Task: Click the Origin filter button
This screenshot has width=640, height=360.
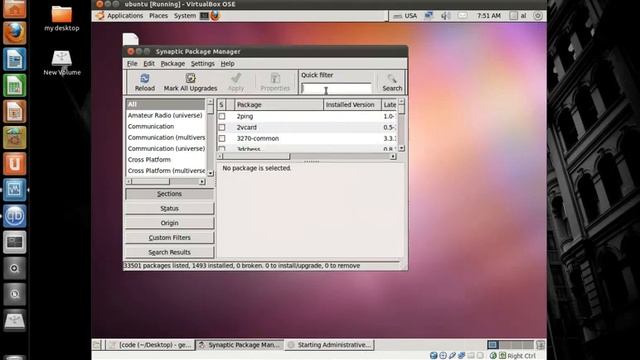Action: 169,223
